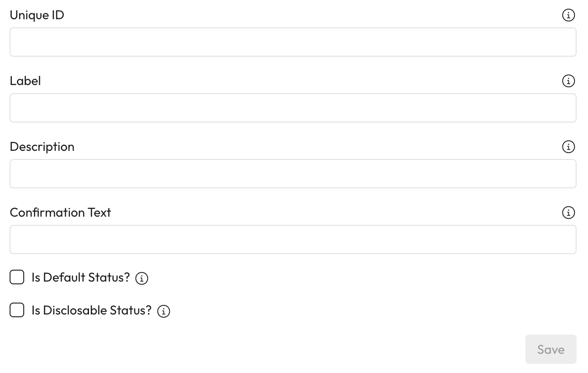Click the right end of the Description input

pos(564,174)
